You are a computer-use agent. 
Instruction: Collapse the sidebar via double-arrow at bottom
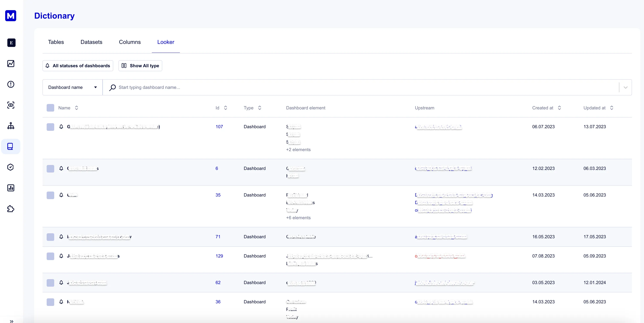[x=12, y=321]
